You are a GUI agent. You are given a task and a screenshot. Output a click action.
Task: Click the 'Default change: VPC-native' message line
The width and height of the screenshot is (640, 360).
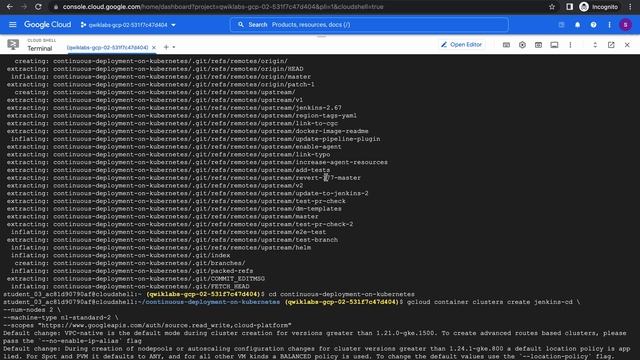click(x=315, y=333)
